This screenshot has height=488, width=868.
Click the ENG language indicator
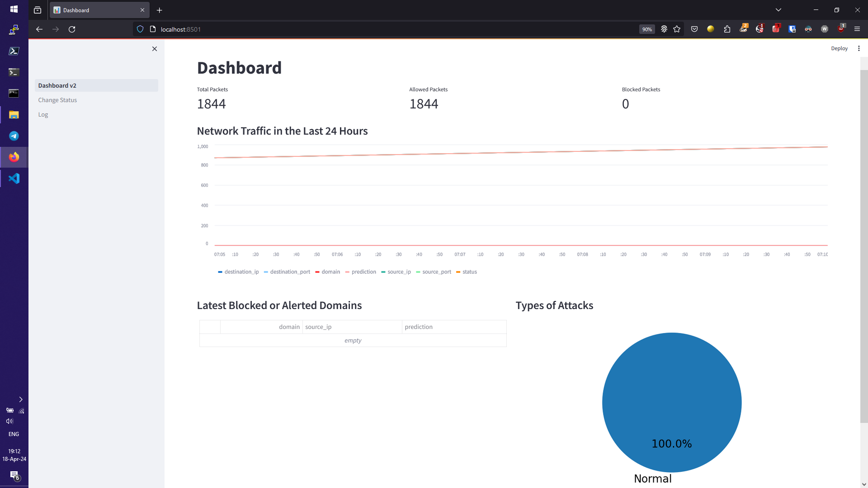pos(14,434)
